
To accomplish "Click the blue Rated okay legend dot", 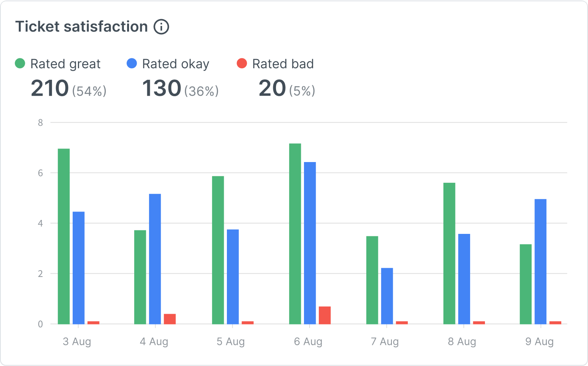I will pyautogui.click(x=132, y=63).
